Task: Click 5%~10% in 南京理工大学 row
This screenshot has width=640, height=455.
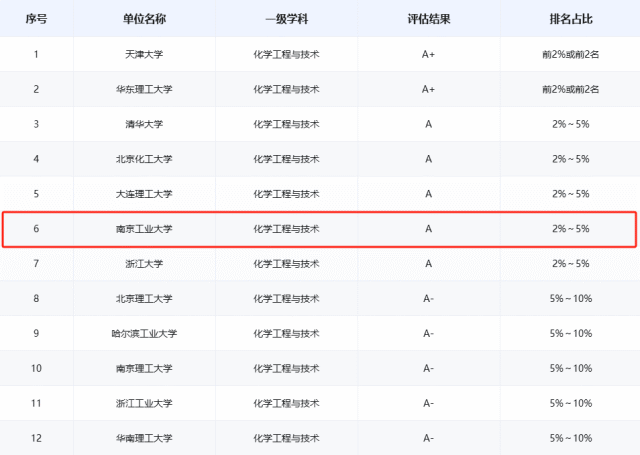Action: coord(571,368)
